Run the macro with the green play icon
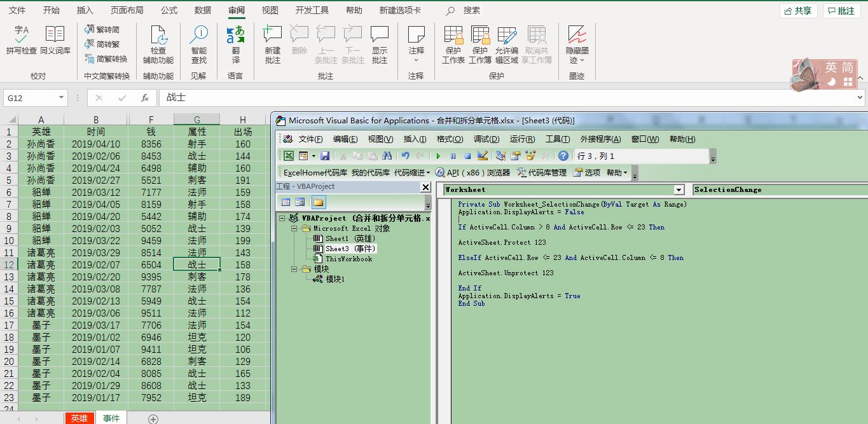Viewport: 868px width, 424px height. [x=438, y=156]
